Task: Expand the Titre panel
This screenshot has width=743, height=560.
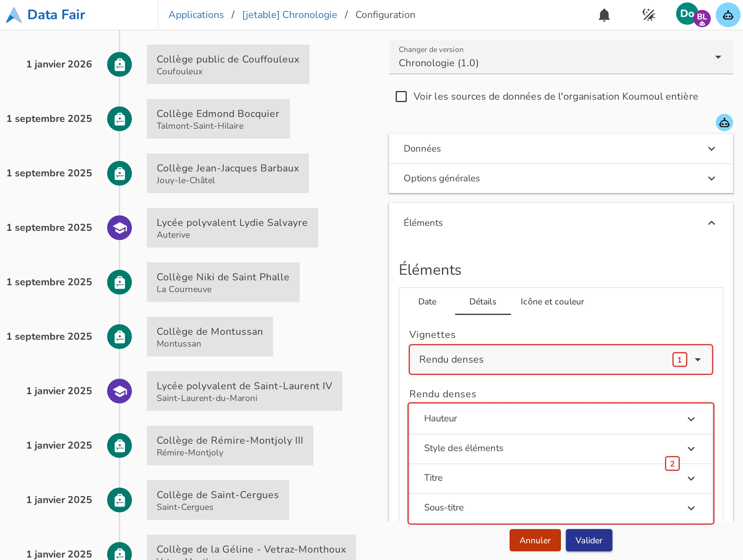Action: pyautogui.click(x=561, y=478)
